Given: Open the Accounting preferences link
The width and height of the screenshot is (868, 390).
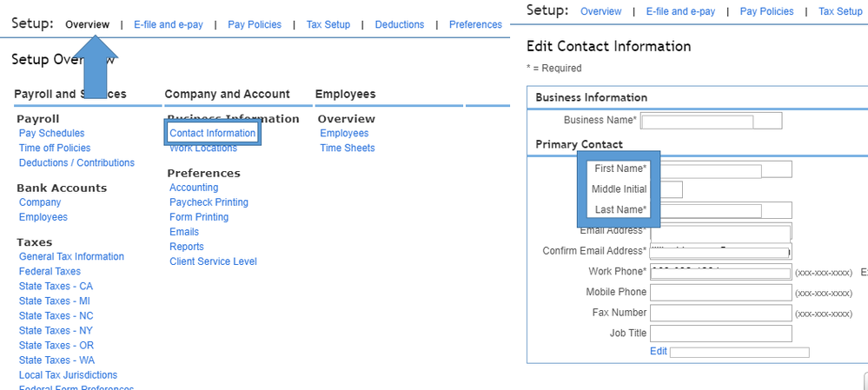Looking at the screenshot, I should click(194, 188).
